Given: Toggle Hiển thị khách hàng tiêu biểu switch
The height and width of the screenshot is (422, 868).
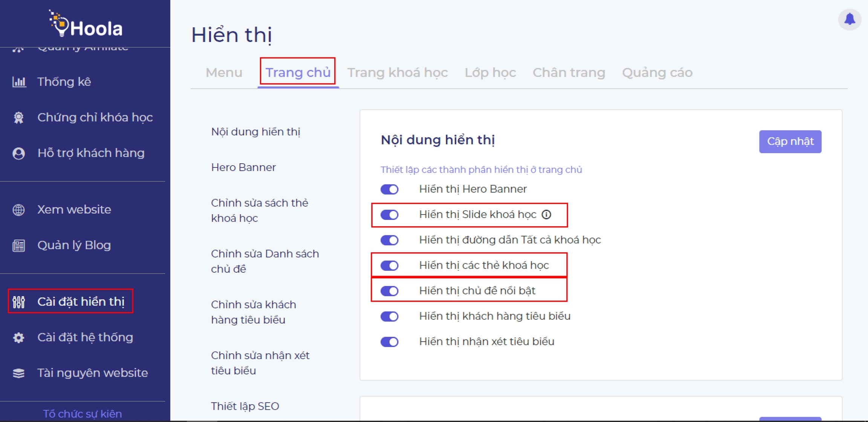Looking at the screenshot, I should click(x=390, y=316).
